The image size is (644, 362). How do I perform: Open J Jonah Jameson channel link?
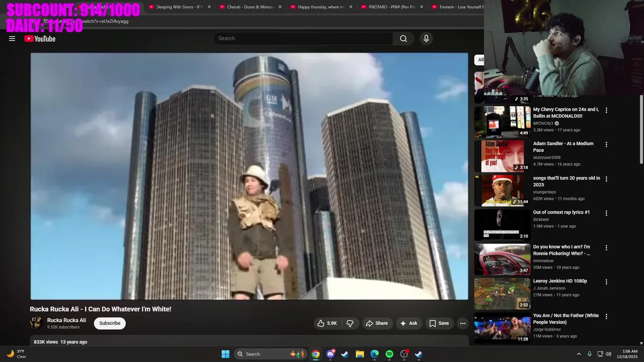point(549,288)
